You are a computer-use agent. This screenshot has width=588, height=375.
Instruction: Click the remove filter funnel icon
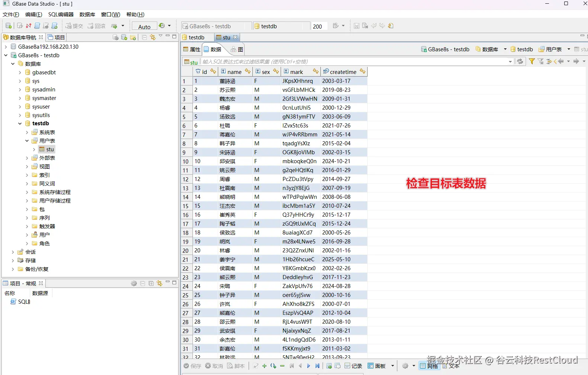[x=541, y=61]
